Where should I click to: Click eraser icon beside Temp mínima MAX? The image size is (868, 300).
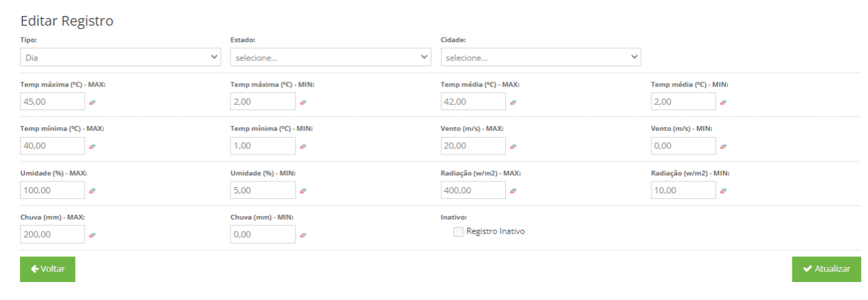click(92, 146)
